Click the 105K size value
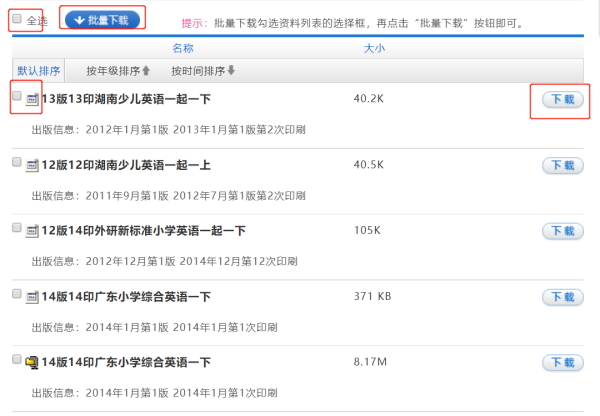 point(367,230)
